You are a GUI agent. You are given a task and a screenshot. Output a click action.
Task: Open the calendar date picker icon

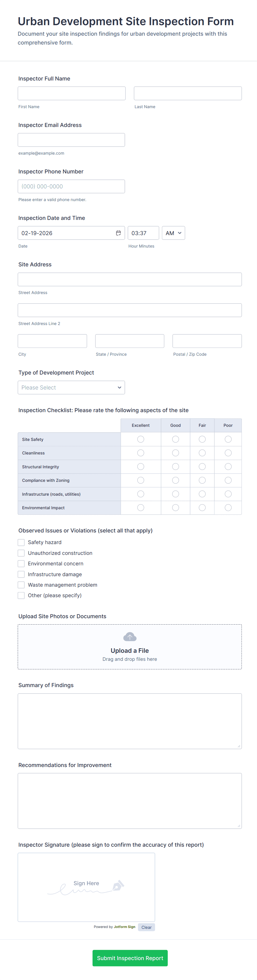(118, 233)
